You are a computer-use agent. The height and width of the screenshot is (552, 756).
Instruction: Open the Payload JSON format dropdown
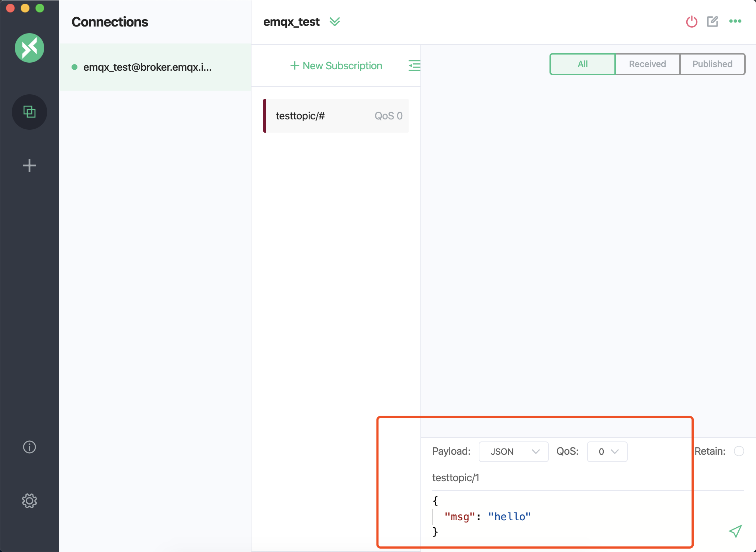point(513,451)
